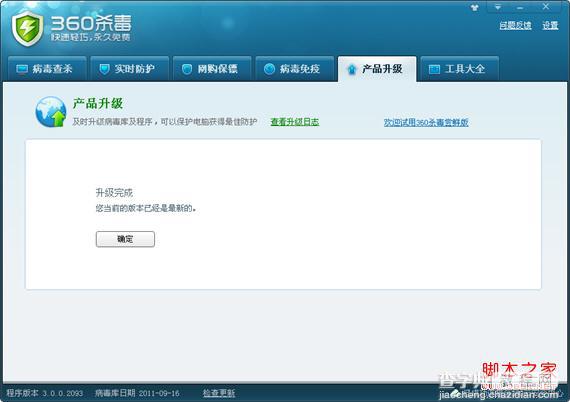Image resolution: width=570 pixels, height=402 pixels.
Task: Close the 360杀毒 window
Action: [x=546, y=7]
